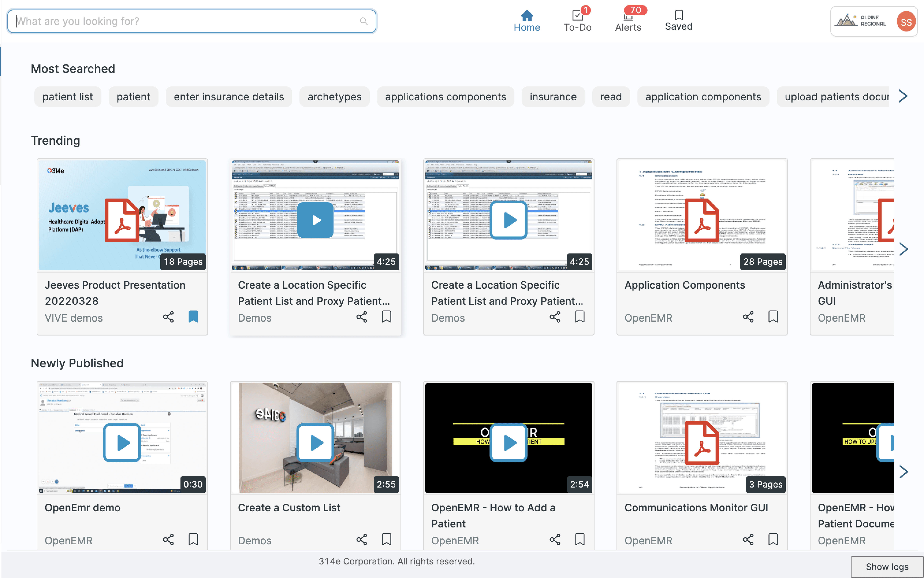
Task: Play the OpenEmr demo video
Action: click(x=122, y=443)
